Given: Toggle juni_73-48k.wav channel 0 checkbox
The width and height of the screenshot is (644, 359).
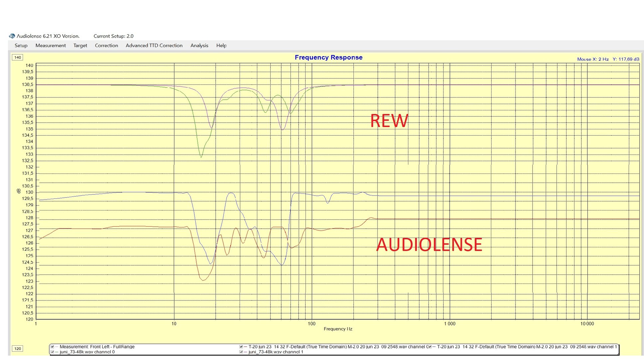Looking at the screenshot, I should coord(52,352).
